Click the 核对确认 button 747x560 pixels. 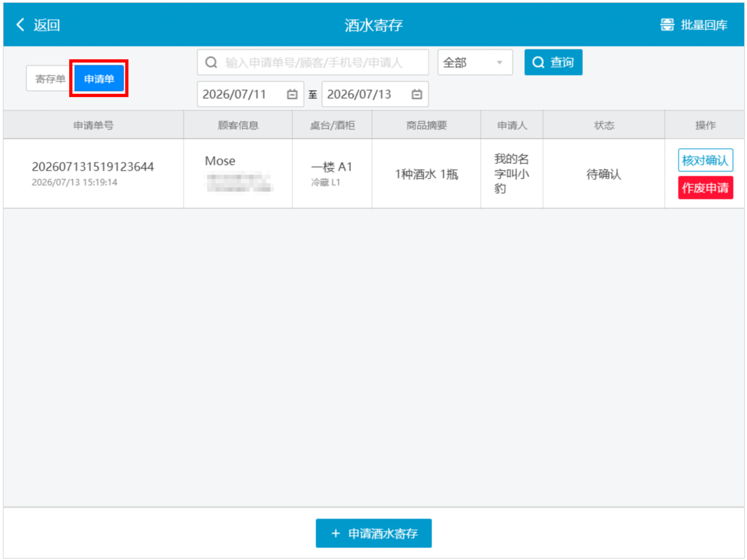705,160
